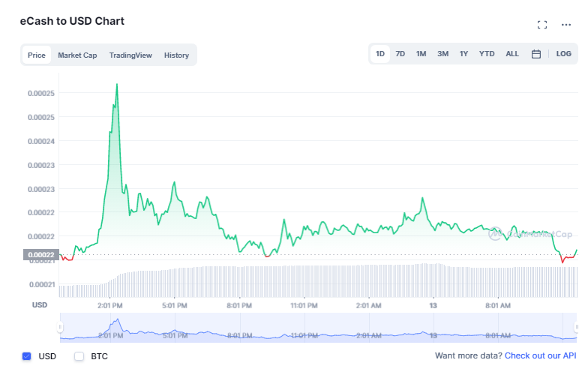Select the 3M time range

[442, 54]
